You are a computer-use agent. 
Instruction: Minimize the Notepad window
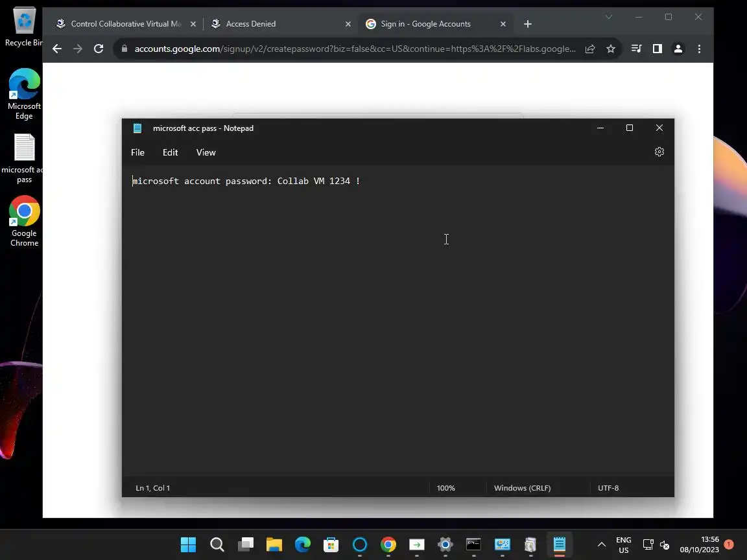click(600, 128)
